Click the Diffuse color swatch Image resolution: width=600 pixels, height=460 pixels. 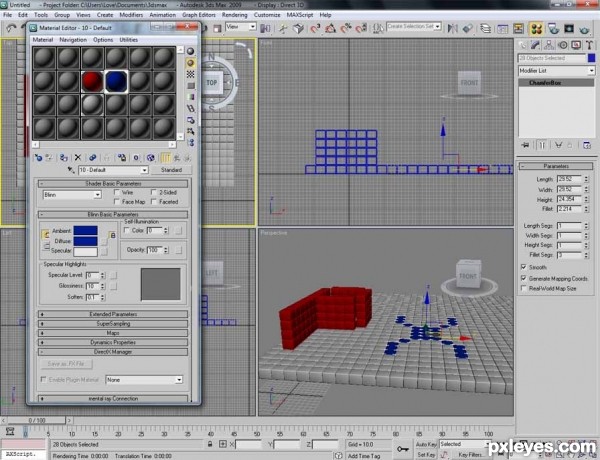pos(85,241)
